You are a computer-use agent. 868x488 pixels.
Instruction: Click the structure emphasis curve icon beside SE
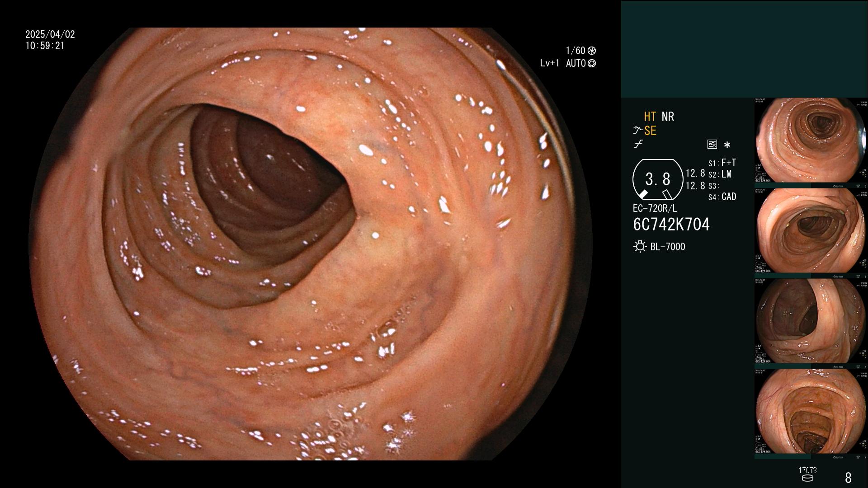(637, 131)
